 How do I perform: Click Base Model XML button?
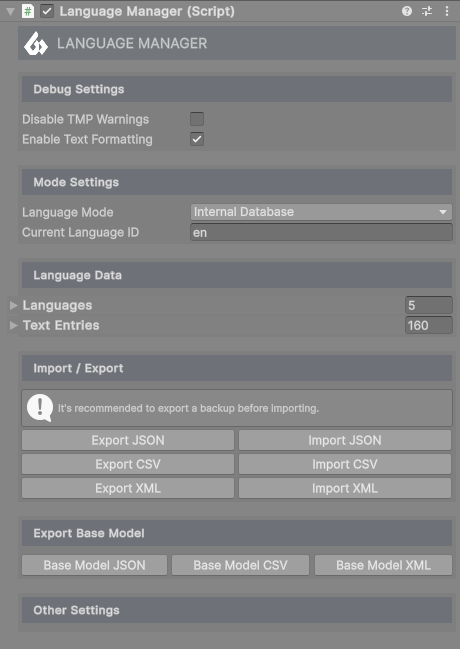(x=383, y=565)
